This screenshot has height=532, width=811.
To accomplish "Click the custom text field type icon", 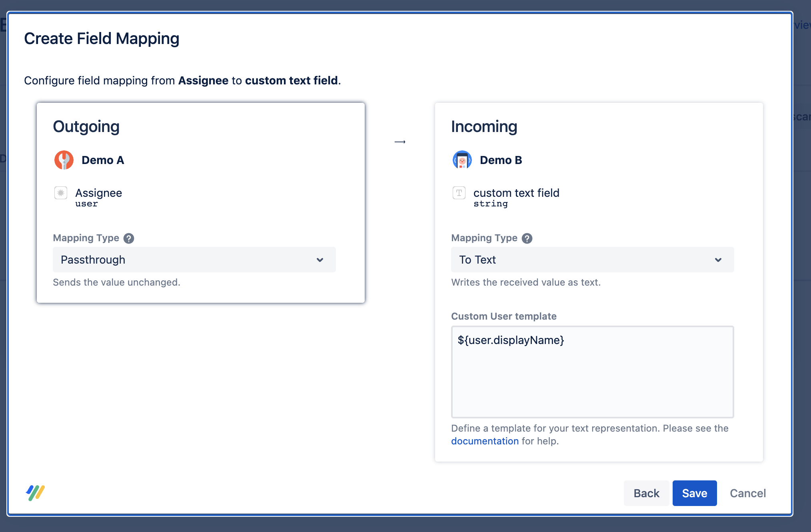I will (x=459, y=193).
